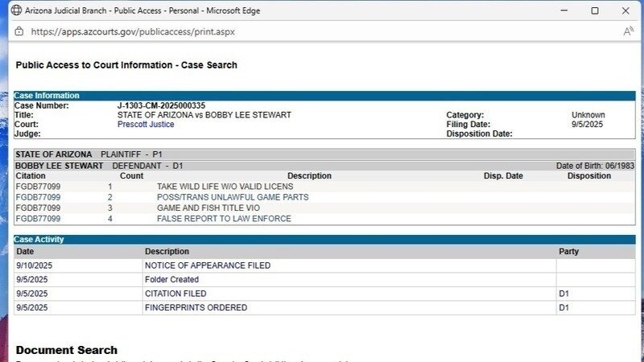Viewport: 644px width, 362px height.
Task: Click the Document Search heading
Action: pos(67,350)
